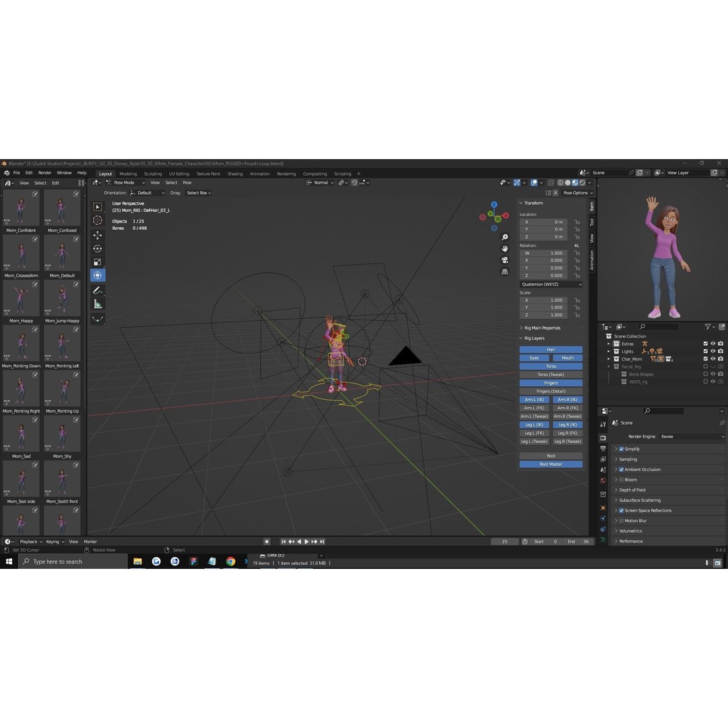Open the Drag Select Box dropdown
This screenshot has width=728, height=728.
(198, 193)
